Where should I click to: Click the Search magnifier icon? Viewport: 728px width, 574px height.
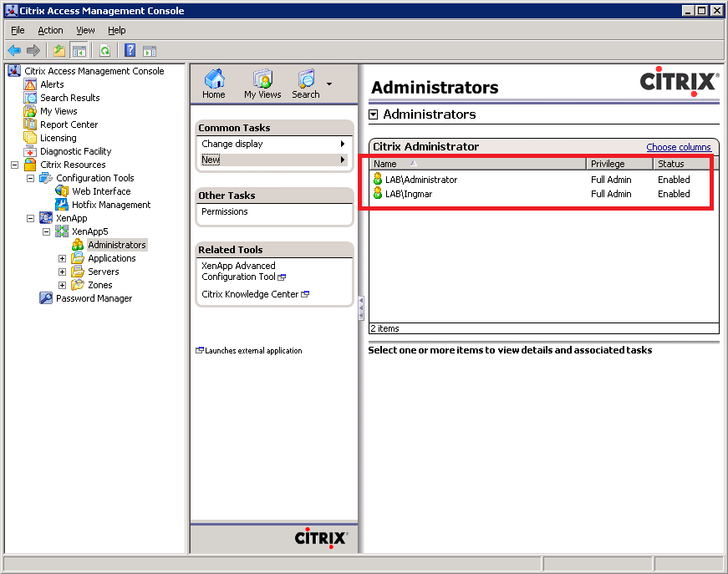306,84
